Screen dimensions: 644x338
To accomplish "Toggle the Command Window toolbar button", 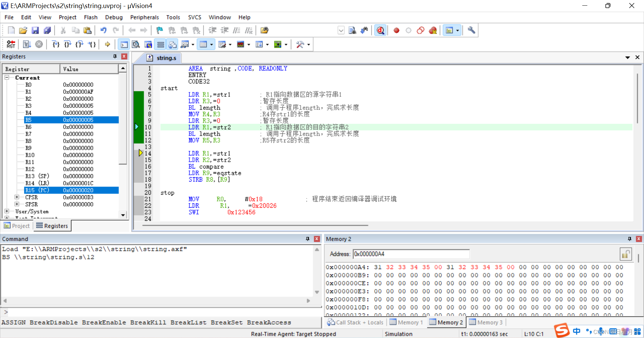I will pyautogui.click(x=124, y=44).
